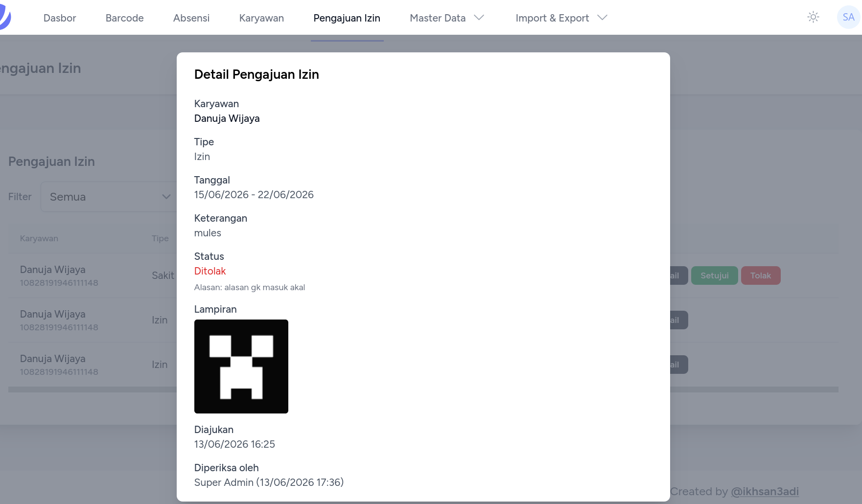Expand the Import & Export dropdown
Viewport: 862px width, 504px height.
coord(561,18)
